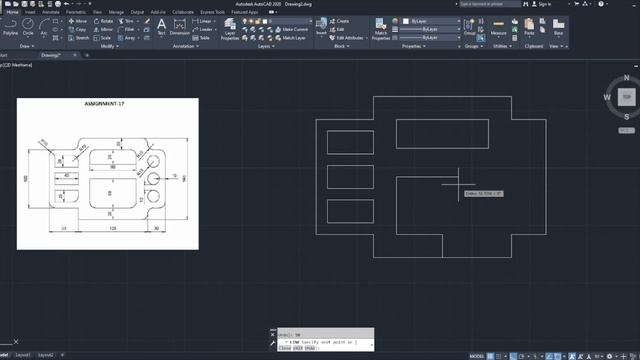Click Edit Attributes
The image size is (640, 360).
coord(346,38)
